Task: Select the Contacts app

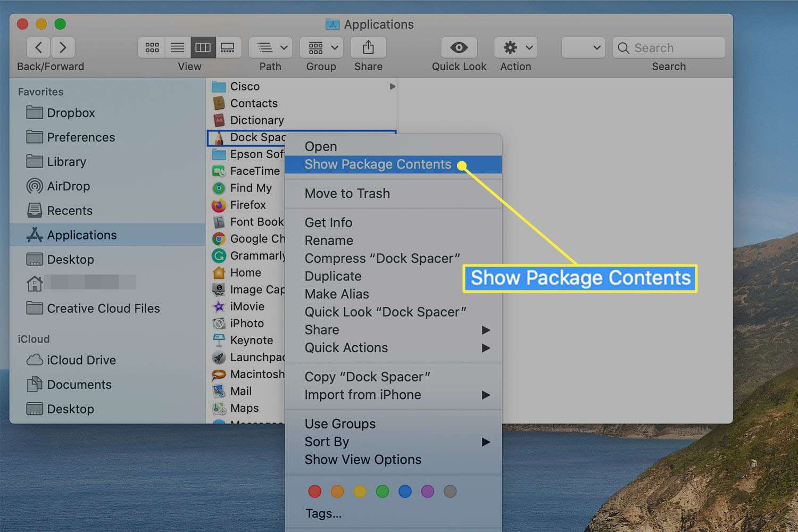Action: [x=301, y=103]
